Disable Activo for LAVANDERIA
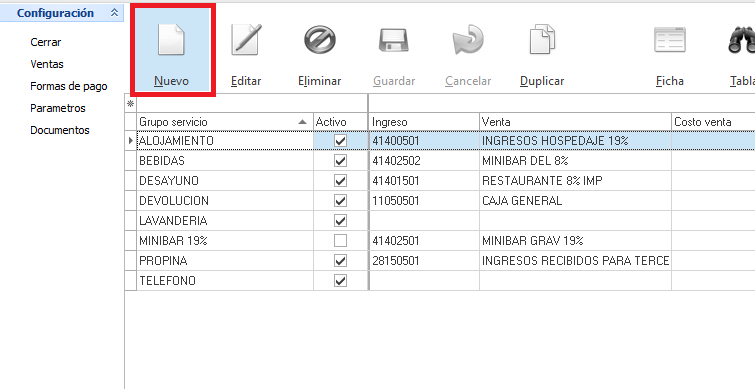755x389 pixels. pos(340,220)
